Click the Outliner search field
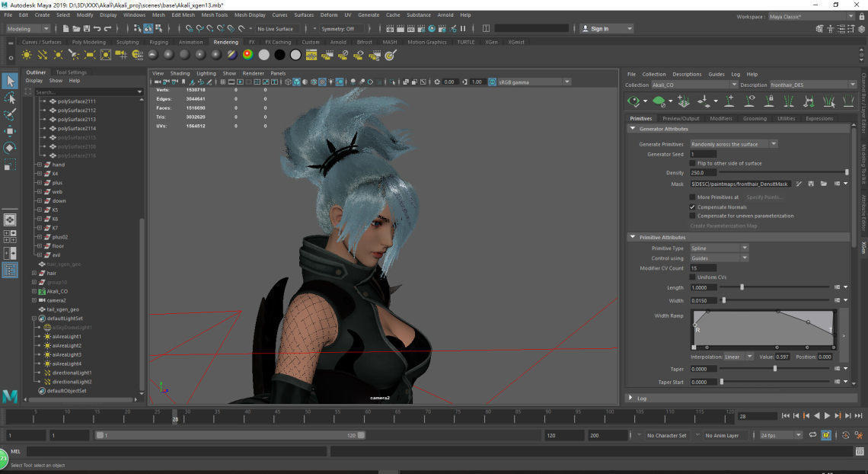This screenshot has width=868, height=474. coord(88,92)
